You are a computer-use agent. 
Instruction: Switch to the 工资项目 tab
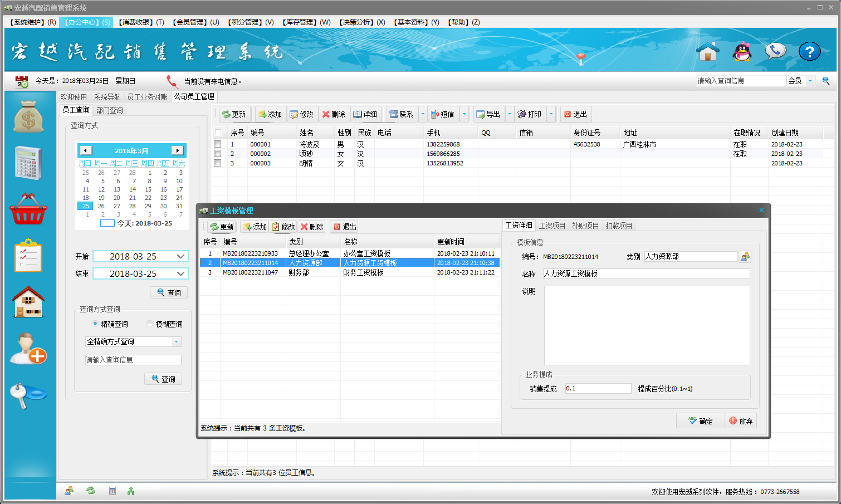point(552,226)
